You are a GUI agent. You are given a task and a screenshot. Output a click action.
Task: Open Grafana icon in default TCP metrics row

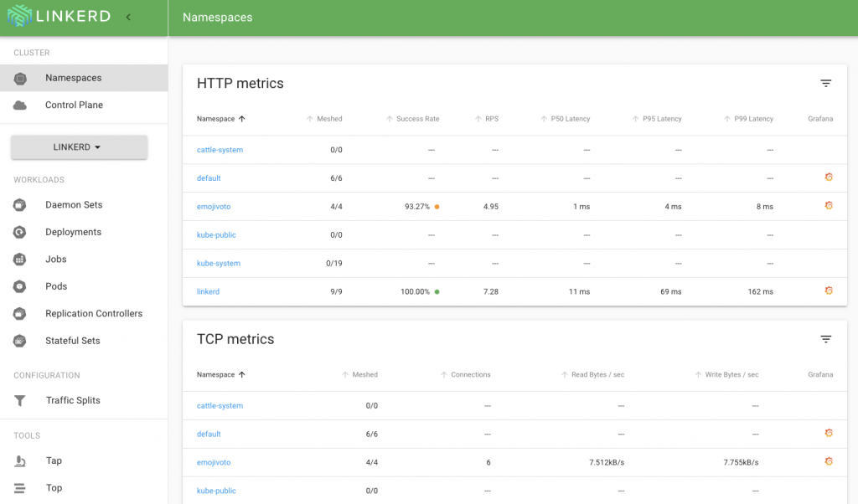829,433
